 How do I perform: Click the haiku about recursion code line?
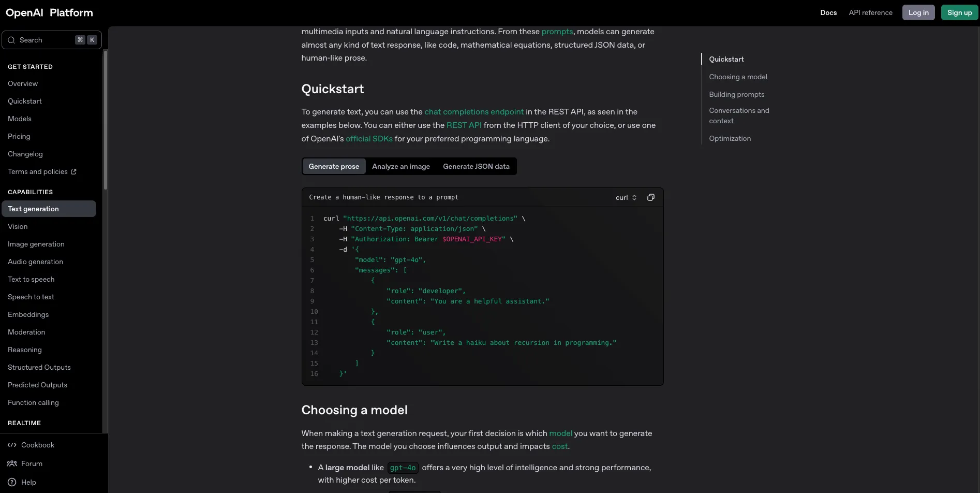tap(501, 343)
